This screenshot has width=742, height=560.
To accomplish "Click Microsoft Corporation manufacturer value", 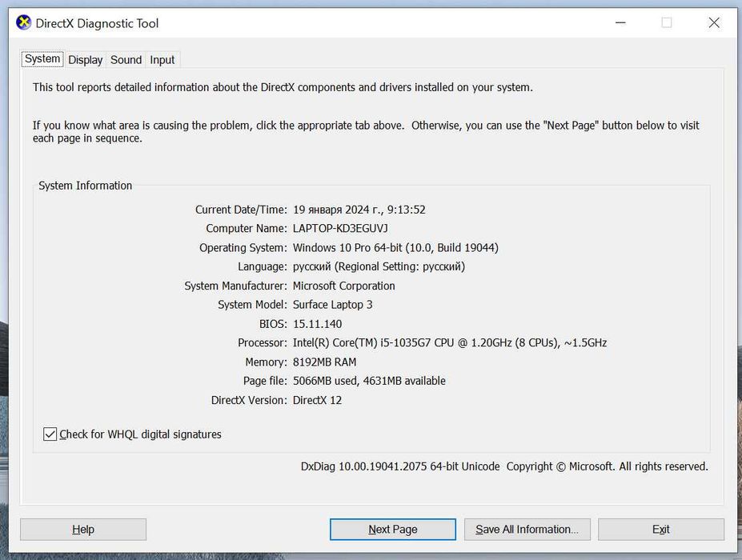I will [344, 286].
